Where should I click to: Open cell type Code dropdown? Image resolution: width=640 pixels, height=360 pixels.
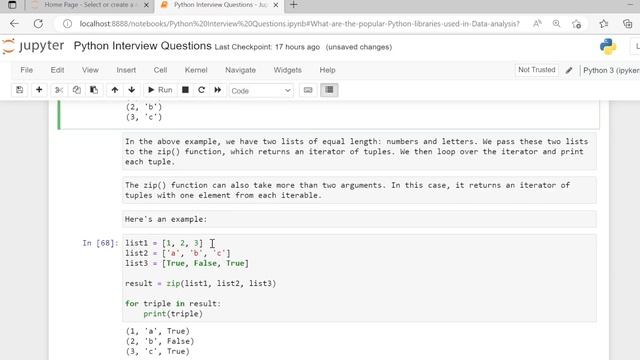click(x=261, y=91)
